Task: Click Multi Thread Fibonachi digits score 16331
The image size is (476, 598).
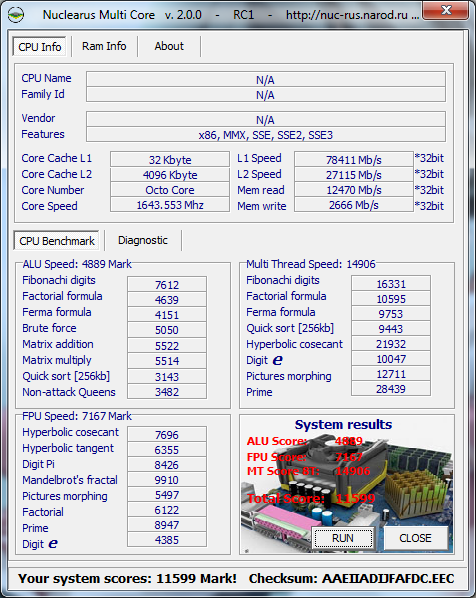Action: pyautogui.click(x=391, y=284)
